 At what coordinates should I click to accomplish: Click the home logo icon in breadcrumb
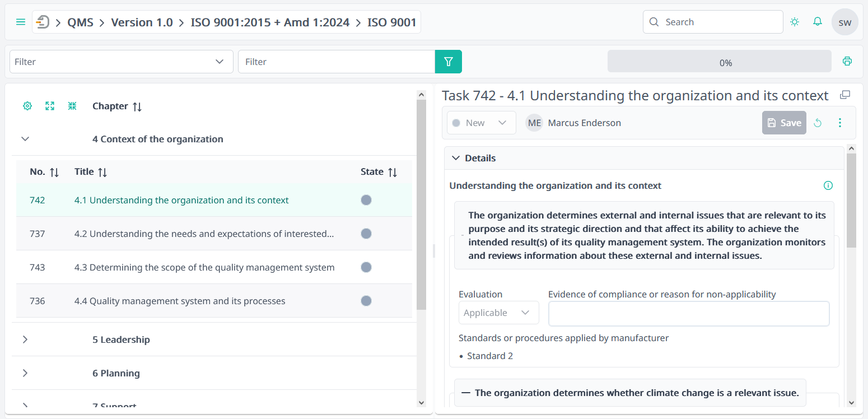point(43,22)
